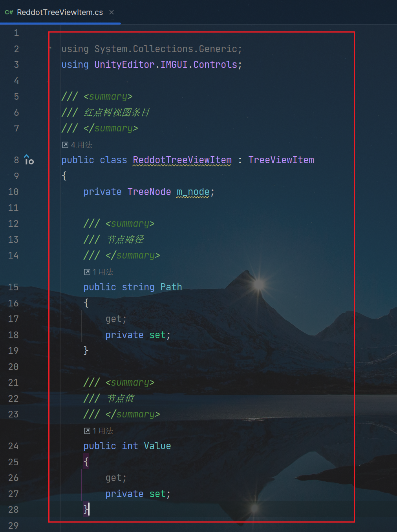
Task: Click the '<summary>' tag on line 12
Action: click(130, 224)
